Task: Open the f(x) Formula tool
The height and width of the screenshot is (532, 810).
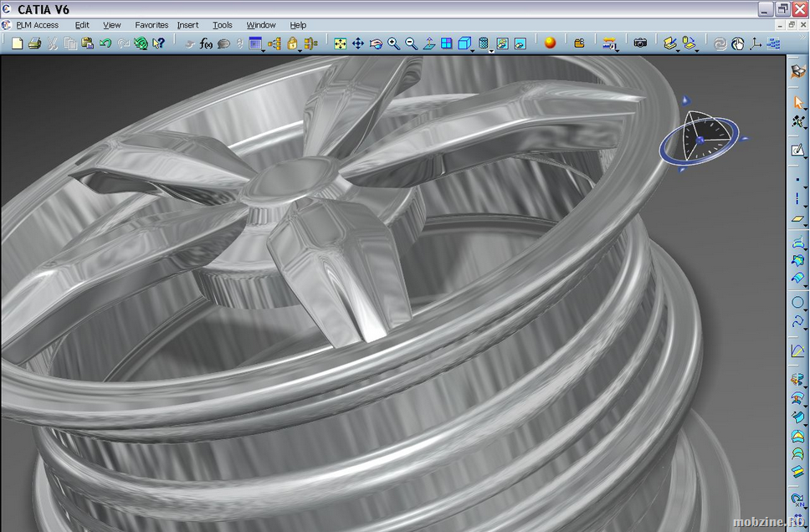Action: coord(206,43)
